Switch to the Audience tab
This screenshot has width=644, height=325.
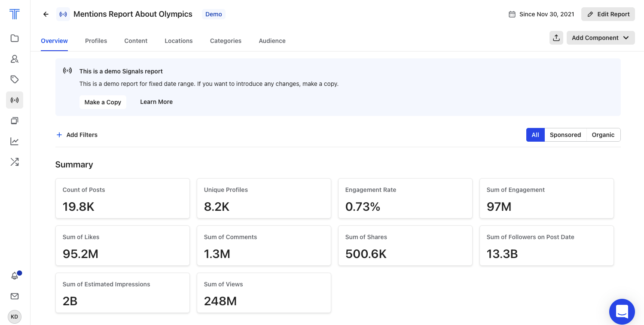(272, 41)
